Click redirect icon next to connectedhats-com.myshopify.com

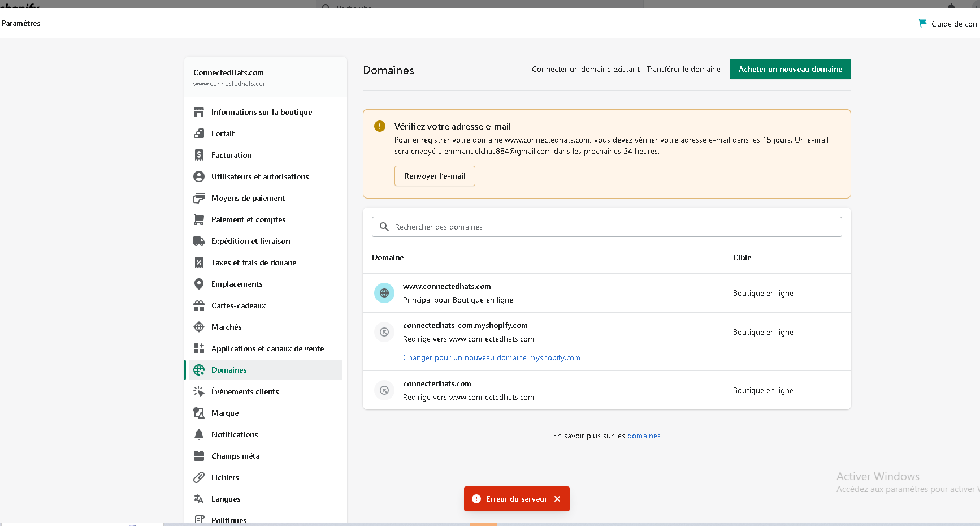384,332
